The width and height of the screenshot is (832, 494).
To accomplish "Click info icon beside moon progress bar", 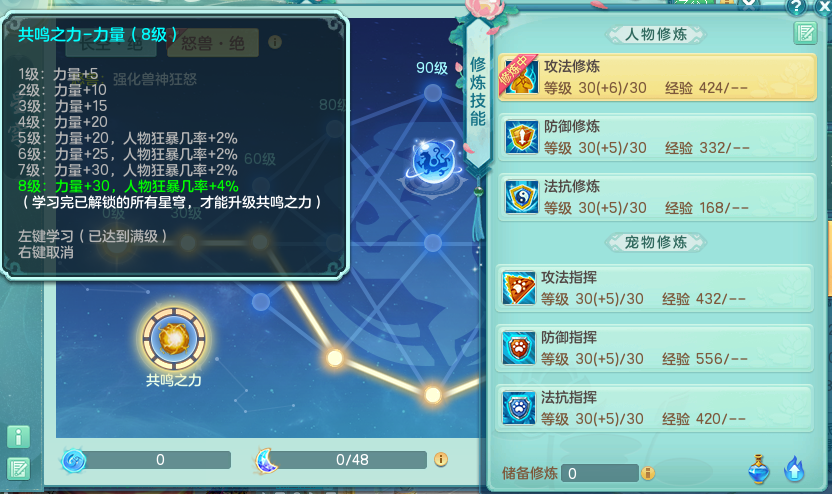I will coord(441,459).
